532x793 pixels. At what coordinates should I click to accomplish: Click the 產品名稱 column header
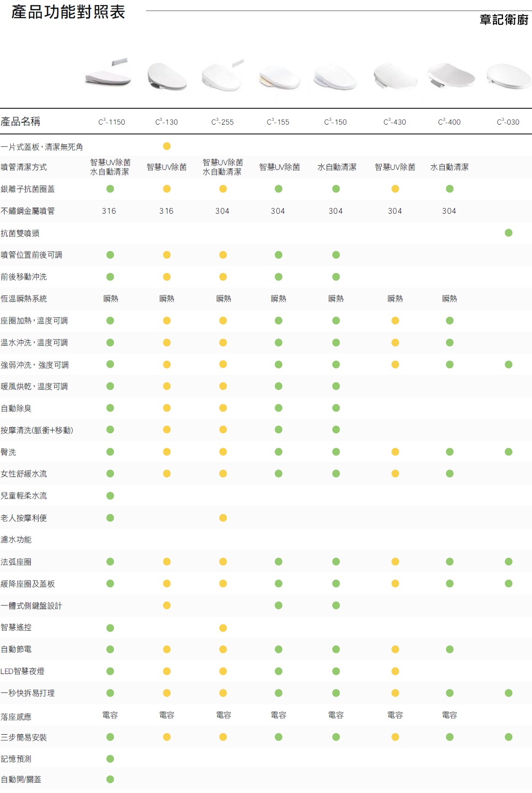point(21,121)
